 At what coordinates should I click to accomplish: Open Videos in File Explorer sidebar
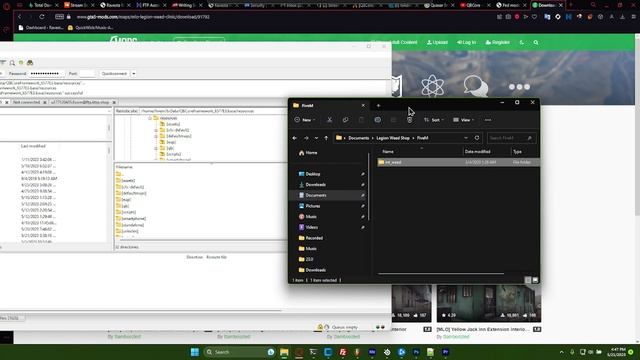tap(308, 227)
